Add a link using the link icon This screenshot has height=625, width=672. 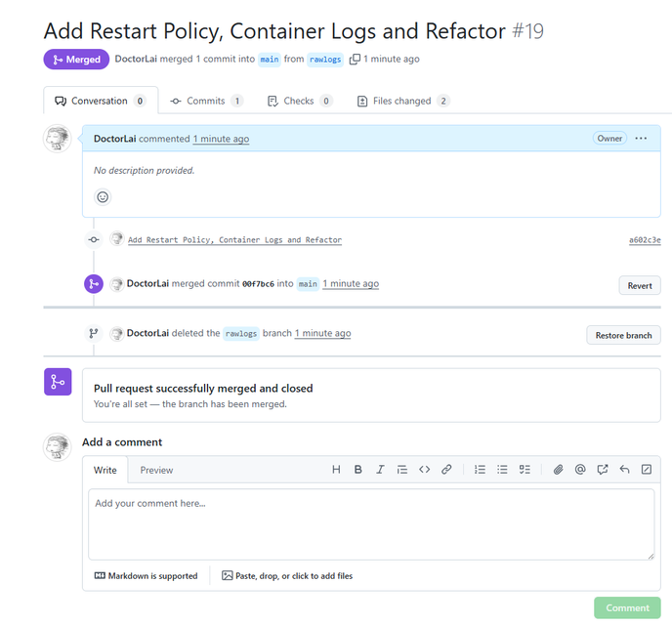[x=446, y=470]
